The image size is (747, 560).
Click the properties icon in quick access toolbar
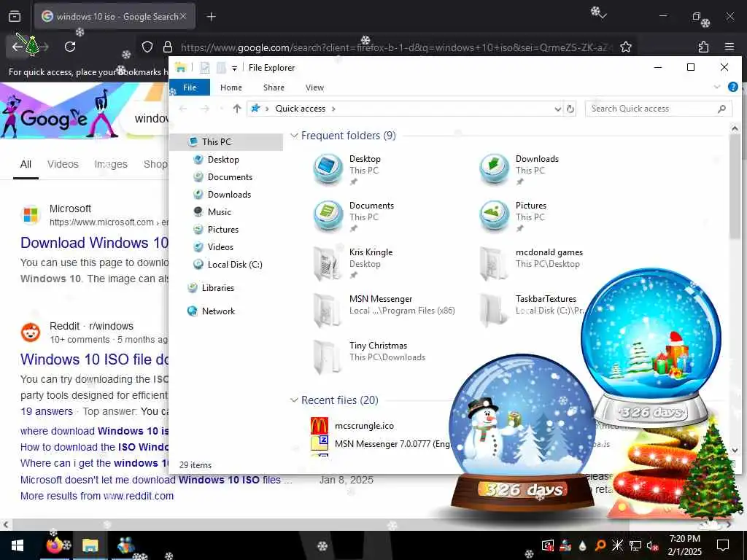point(205,68)
